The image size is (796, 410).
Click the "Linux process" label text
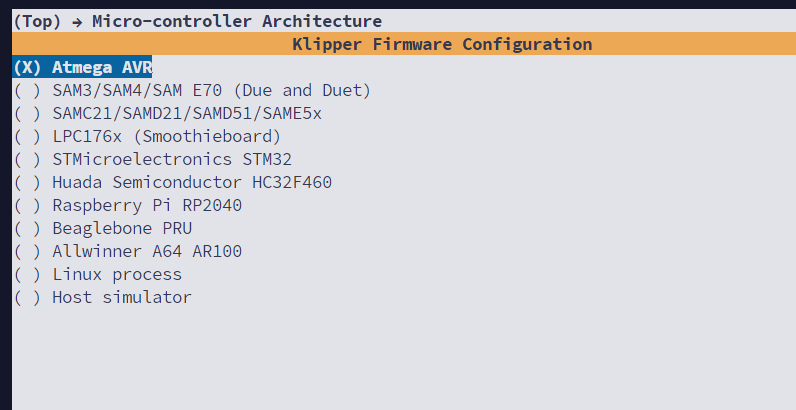click(x=117, y=274)
